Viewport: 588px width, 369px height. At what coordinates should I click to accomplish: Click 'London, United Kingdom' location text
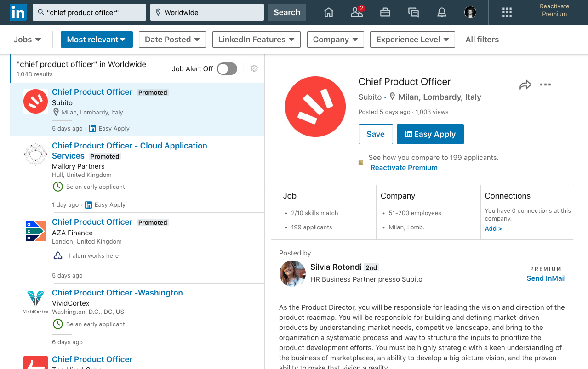pyautogui.click(x=86, y=242)
